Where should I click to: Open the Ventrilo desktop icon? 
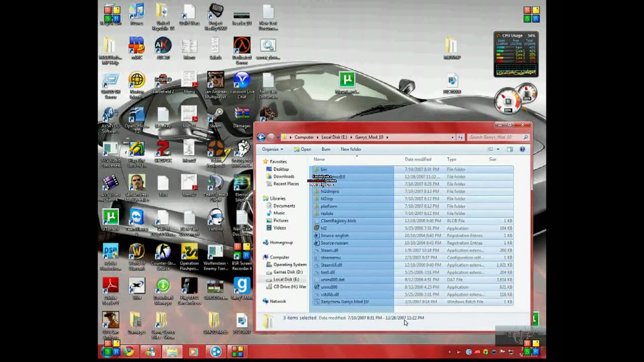click(215, 221)
